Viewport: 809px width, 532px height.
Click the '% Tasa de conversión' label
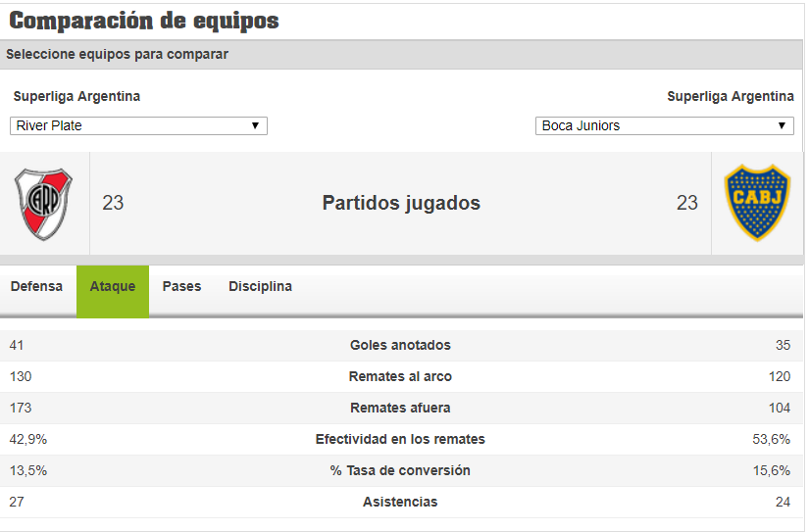point(400,470)
